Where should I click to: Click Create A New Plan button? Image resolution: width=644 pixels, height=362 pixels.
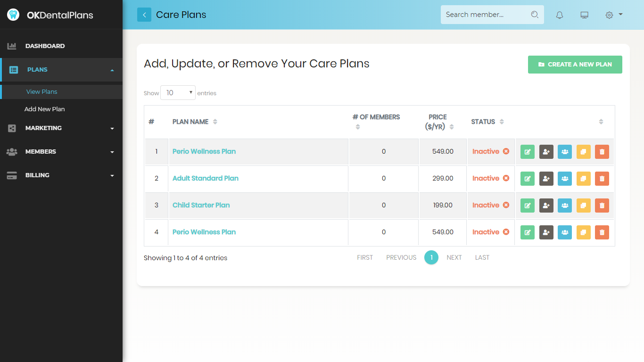click(x=575, y=65)
